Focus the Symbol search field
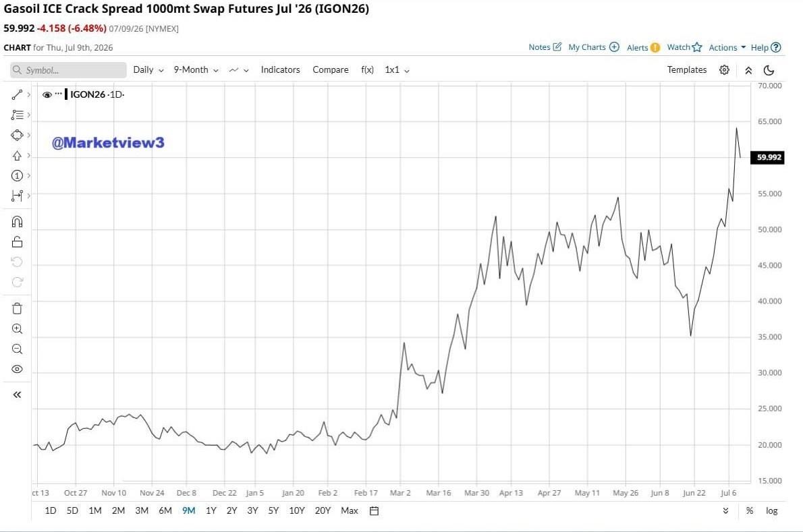 coord(68,70)
